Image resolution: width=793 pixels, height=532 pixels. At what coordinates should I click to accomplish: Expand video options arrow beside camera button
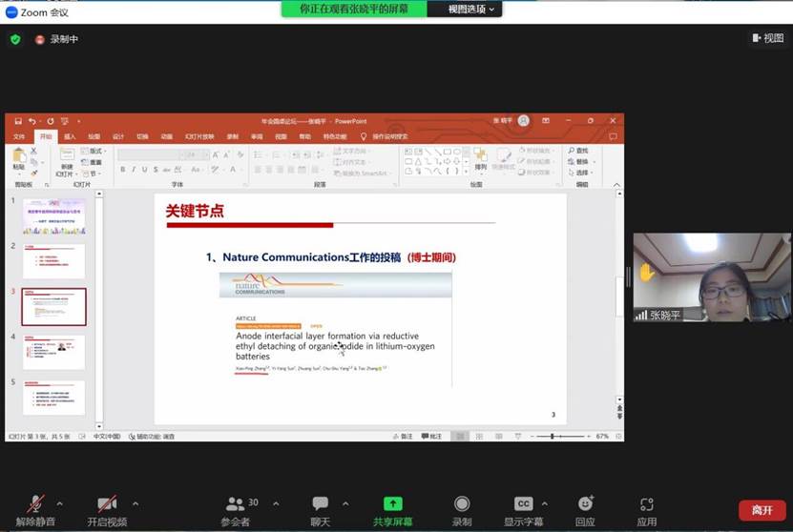tap(136, 503)
